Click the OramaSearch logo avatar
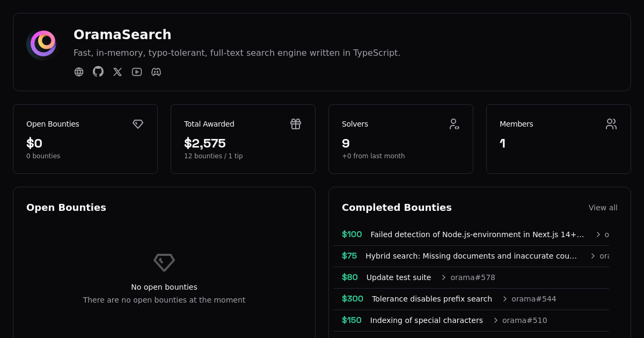The image size is (644, 338). (43, 43)
